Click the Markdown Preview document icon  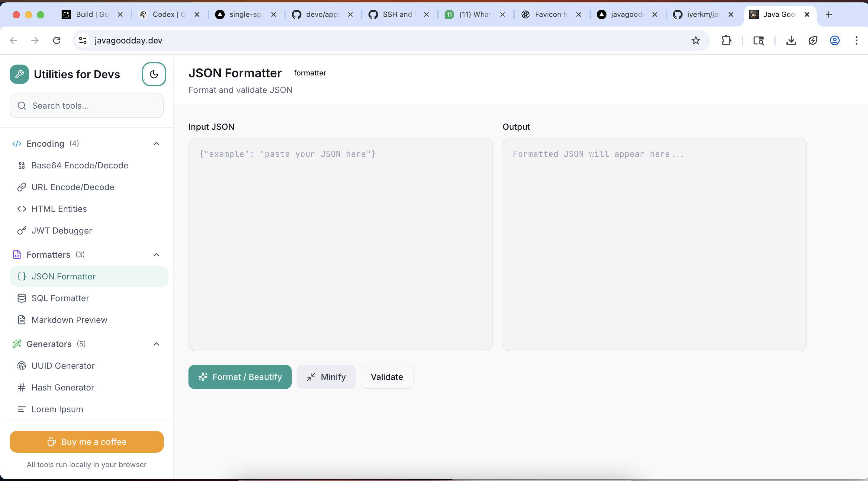[x=21, y=320]
